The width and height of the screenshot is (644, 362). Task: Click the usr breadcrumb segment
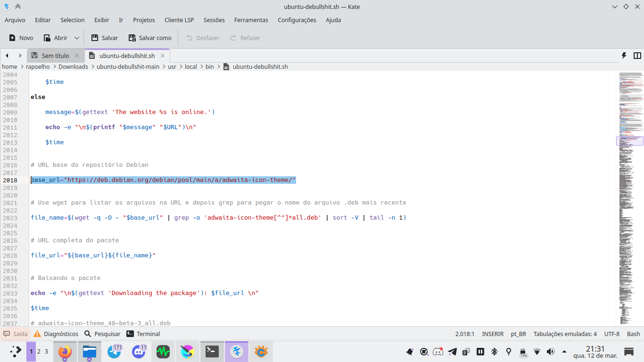tap(172, 67)
